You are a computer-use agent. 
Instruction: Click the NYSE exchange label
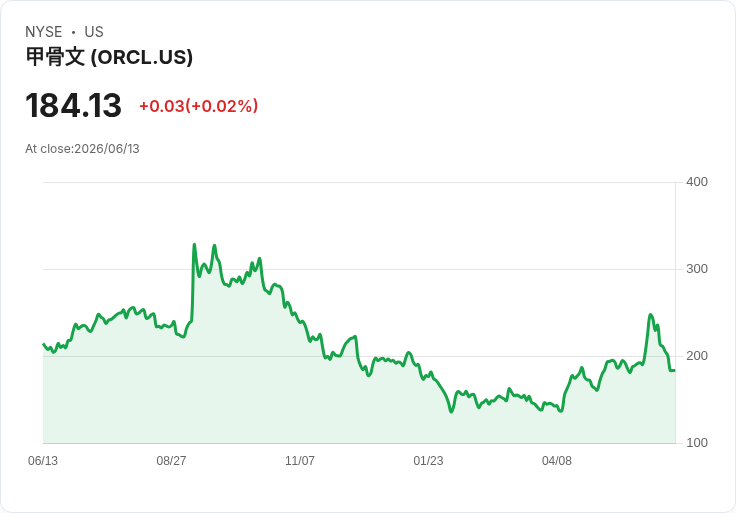click(x=44, y=32)
